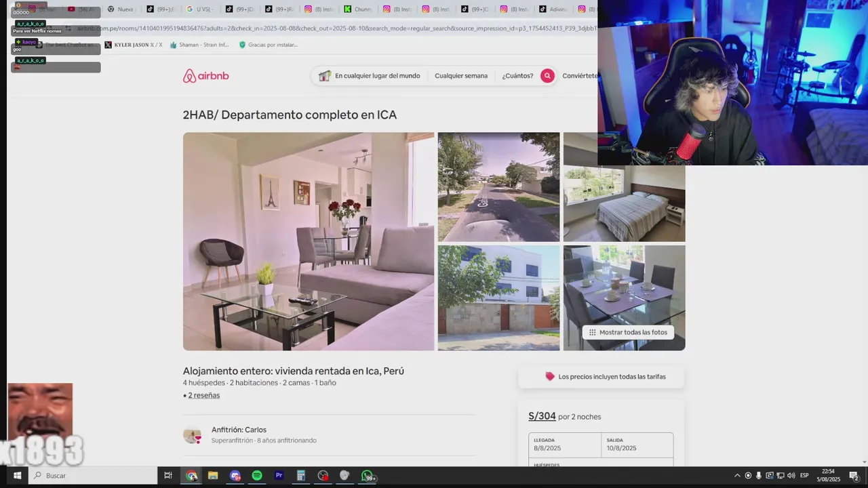Click the Windows Buscar search box
Image resolution: width=868 pixels, height=488 pixels.
[93, 476]
